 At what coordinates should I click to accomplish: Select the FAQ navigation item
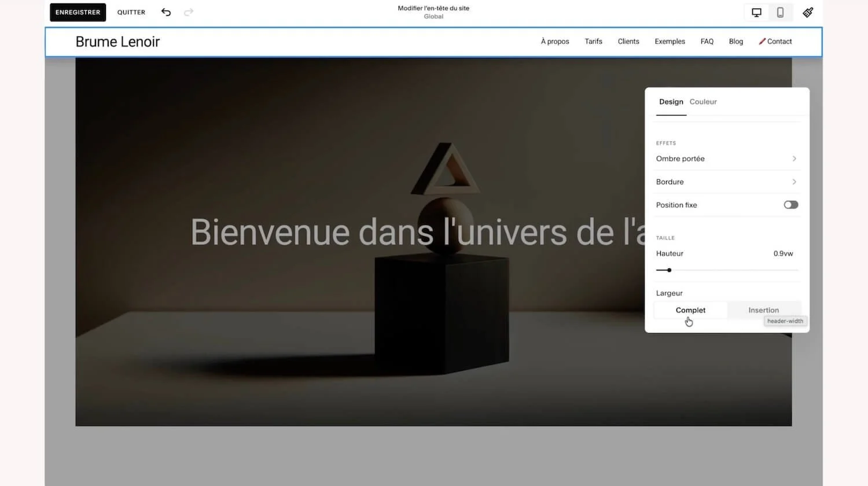[x=707, y=41]
